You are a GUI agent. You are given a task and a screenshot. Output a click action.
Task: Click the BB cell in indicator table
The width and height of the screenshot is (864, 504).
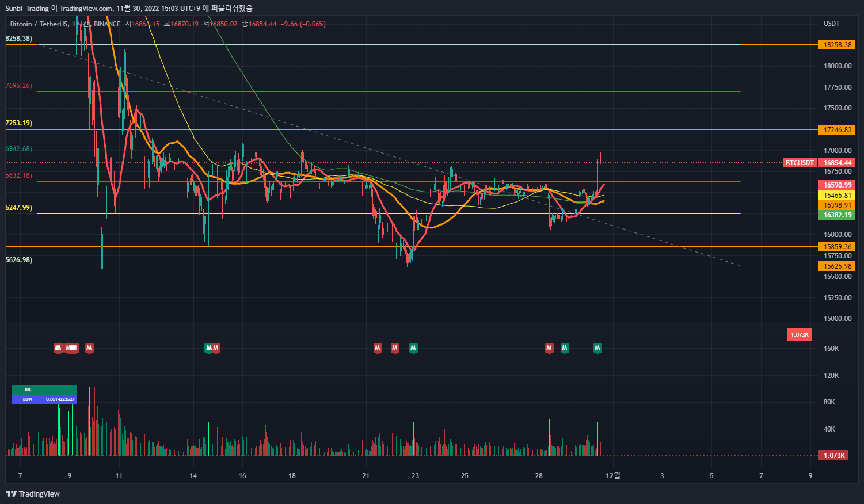tap(28, 390)
